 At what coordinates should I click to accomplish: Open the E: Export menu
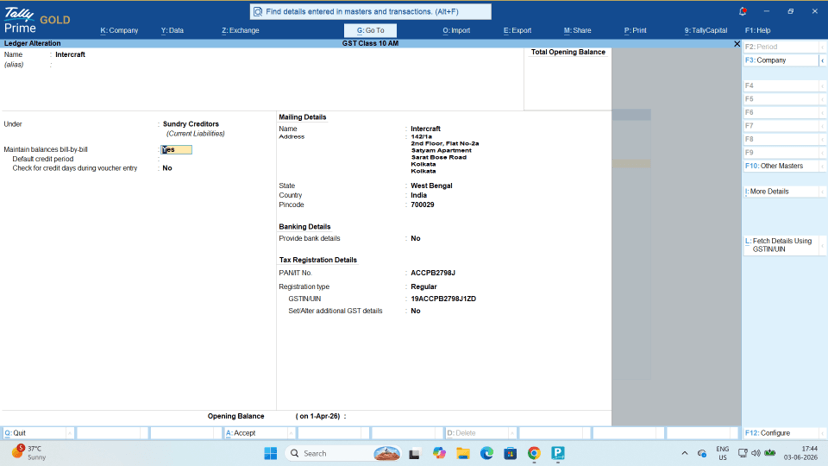pyautogui.click(x=518, y=31)
